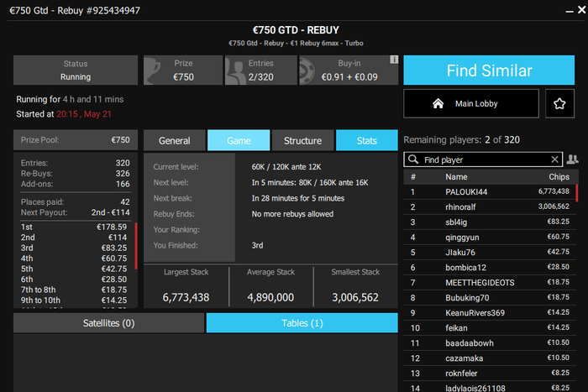The width and height of the screenshot is (588, 392).
Task: Select player cazamaka row
Action: (489, 358)
